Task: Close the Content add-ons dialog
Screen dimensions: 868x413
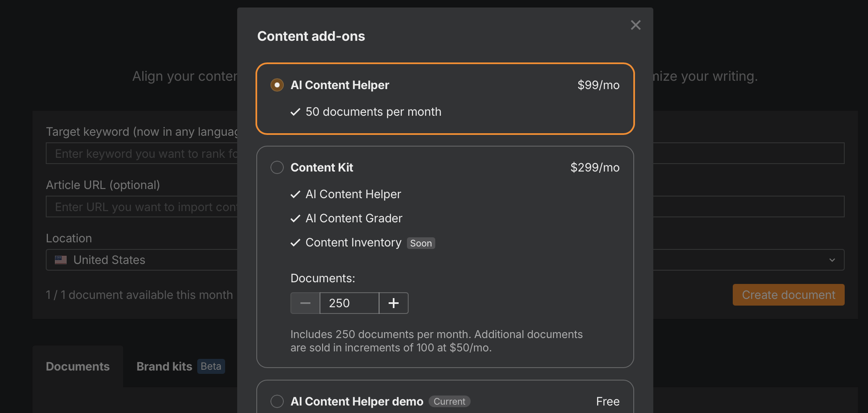Action: (x=635, y=25)
